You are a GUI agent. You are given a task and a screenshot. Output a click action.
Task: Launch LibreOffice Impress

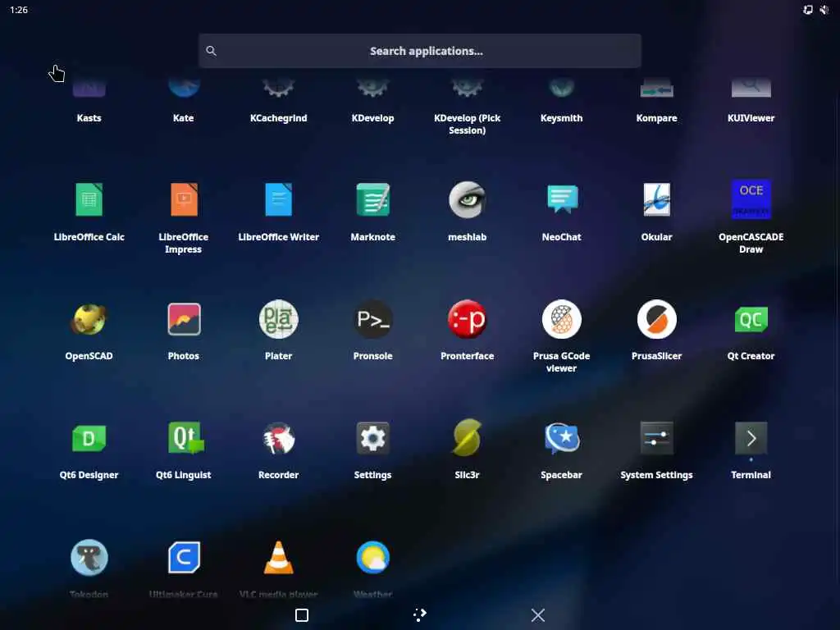184,217
